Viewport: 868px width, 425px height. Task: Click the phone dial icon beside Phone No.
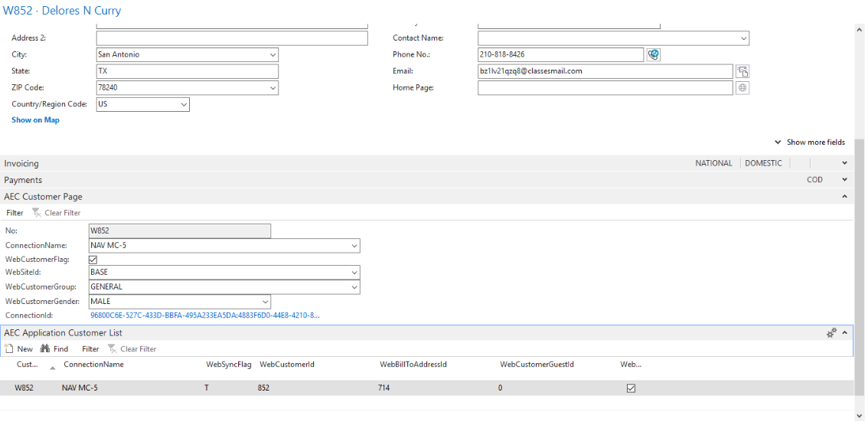point(653,54)
